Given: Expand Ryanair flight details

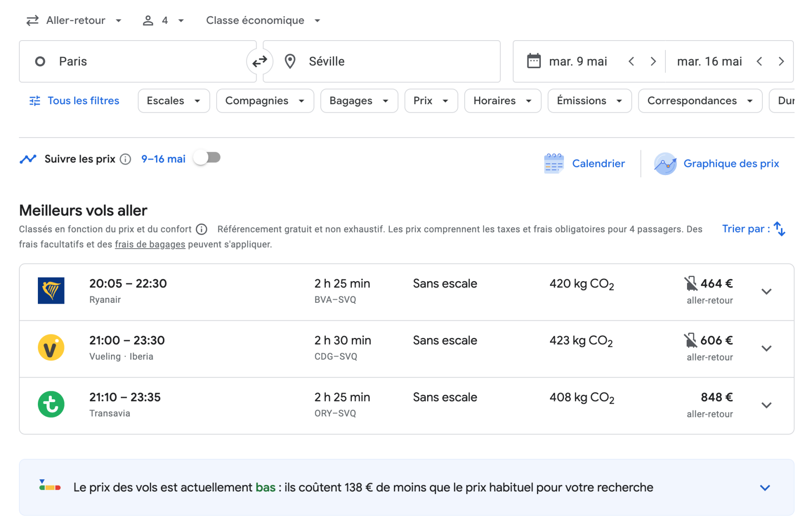Looking at the screenshot, I should pyautogui.click(x=766, y=291).
